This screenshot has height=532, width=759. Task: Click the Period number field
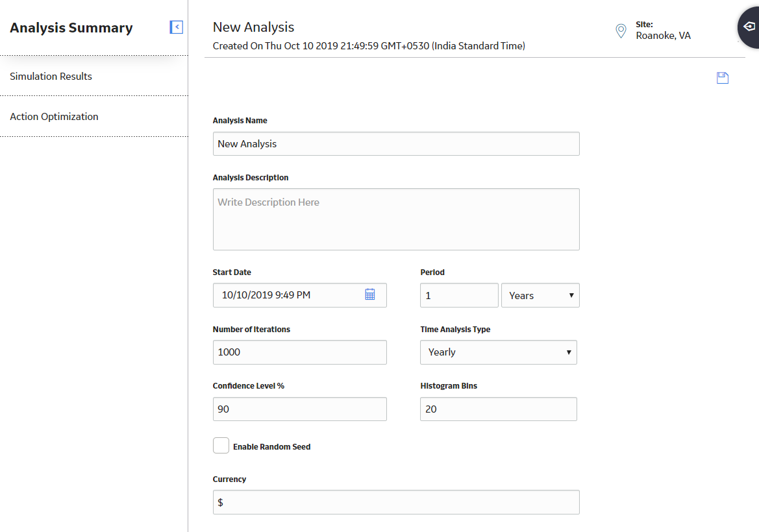(x=459, y=295)
